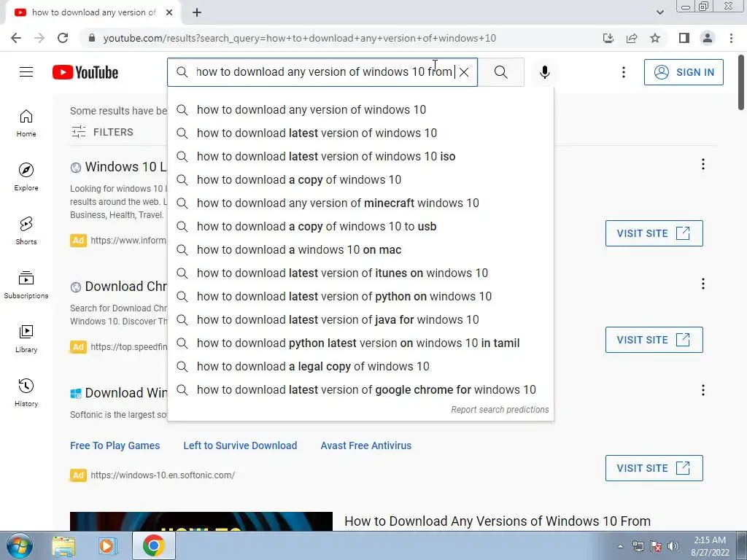This screenshot has height=560, width=747.
Task: Open options for Download Chrome ad
Action: [x=703, y=284]
